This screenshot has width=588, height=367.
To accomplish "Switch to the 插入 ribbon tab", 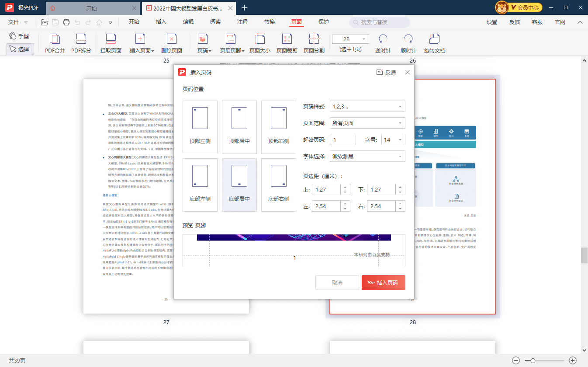I will [x=161, y=22].
